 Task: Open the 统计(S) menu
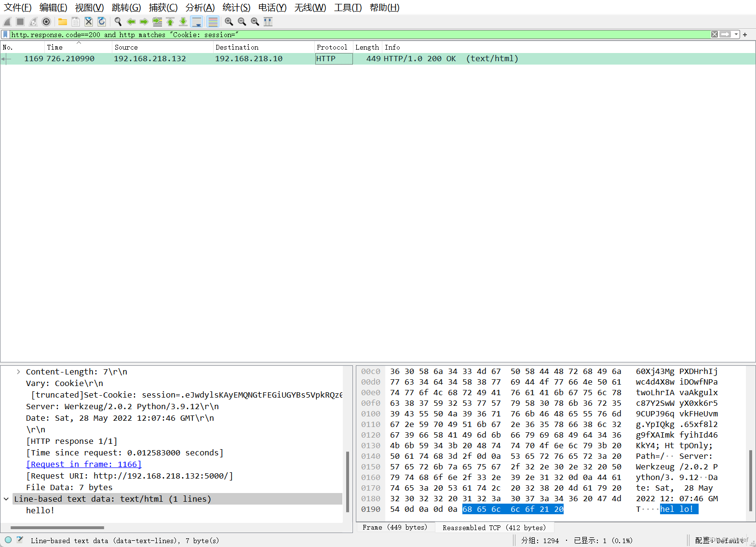click(x=236, y=8)
